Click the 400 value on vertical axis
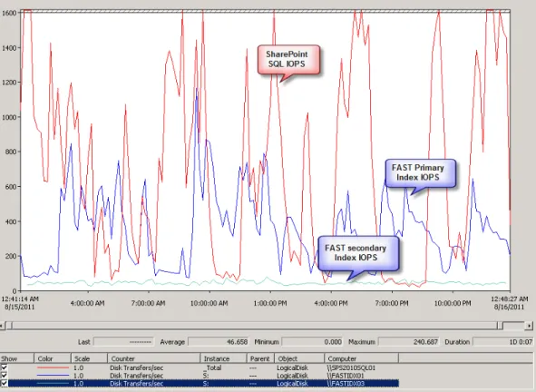The image size is (536, 392). [x=11, y=221]
